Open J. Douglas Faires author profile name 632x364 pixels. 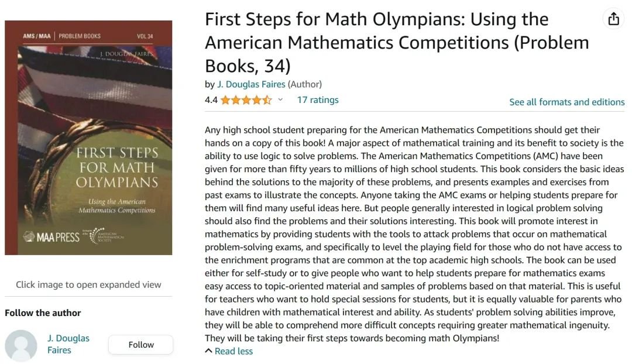[x=68, y=344]
